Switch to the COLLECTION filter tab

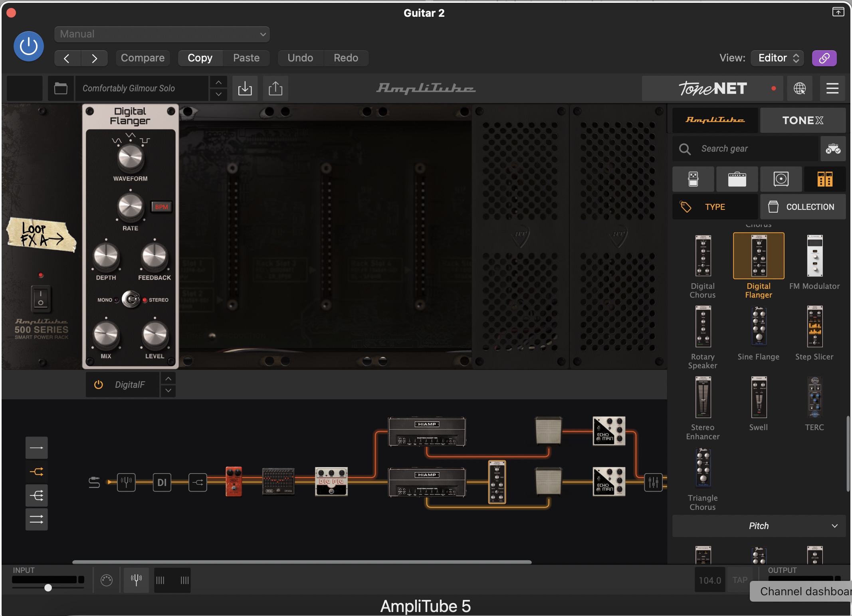[802, 207]
